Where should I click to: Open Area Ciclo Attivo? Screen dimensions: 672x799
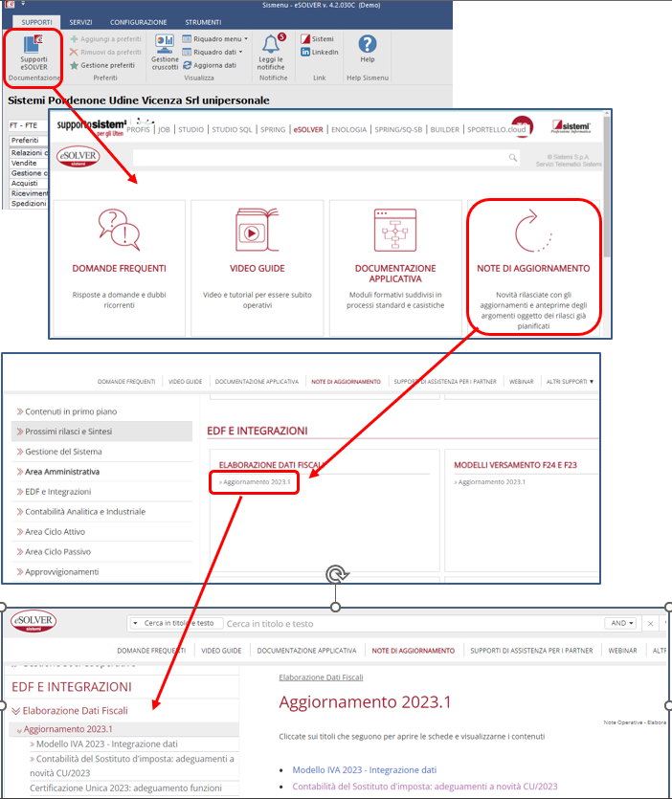coord(56,532)
